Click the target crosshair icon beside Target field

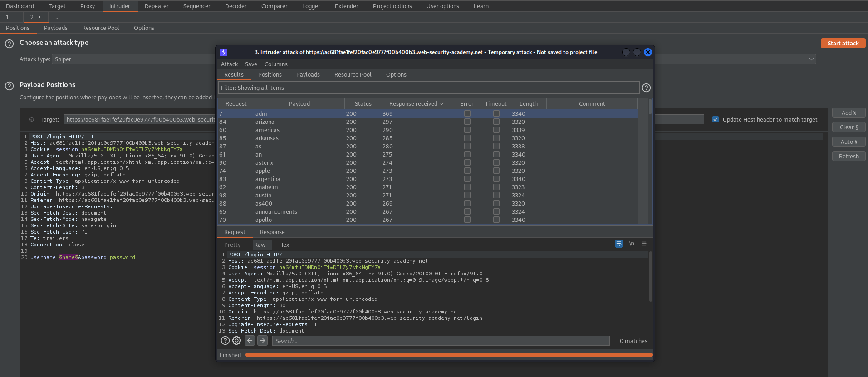(32, 119)
